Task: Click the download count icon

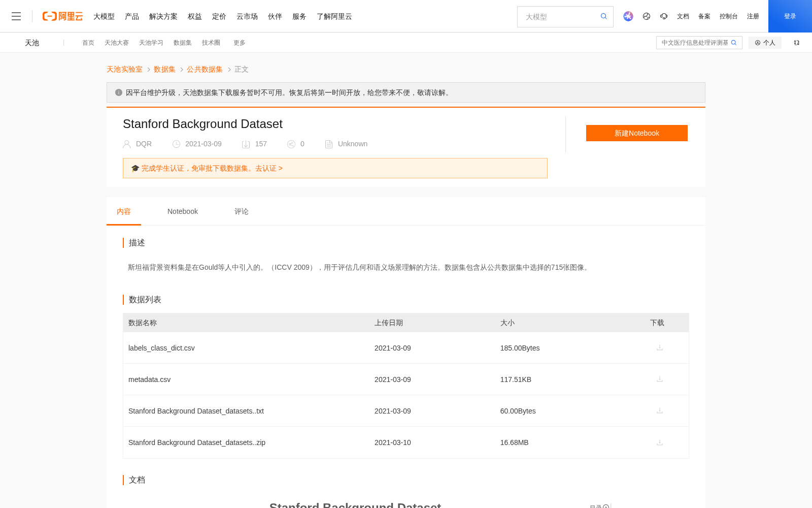Action: 246,144
